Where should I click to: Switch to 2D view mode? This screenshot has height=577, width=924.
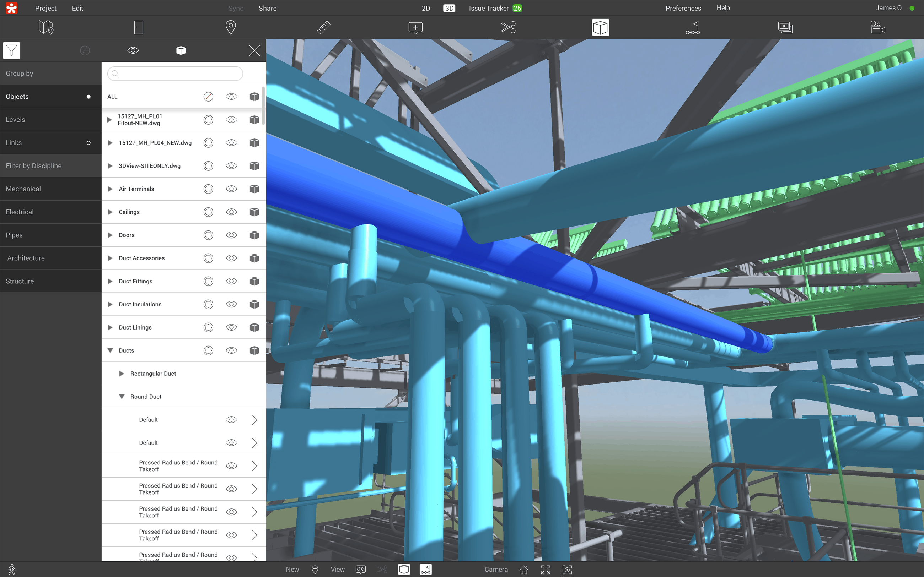coord(426,8)
